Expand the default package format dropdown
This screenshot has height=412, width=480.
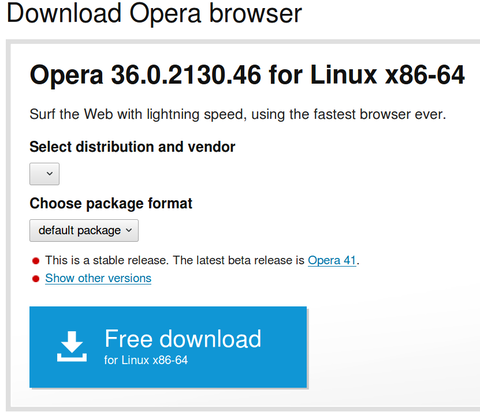pos(84,230)
